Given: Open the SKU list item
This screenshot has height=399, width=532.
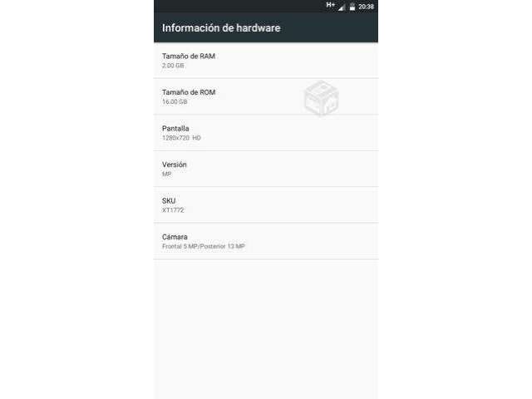Looking at the screenshot, I should coord(266,205).
